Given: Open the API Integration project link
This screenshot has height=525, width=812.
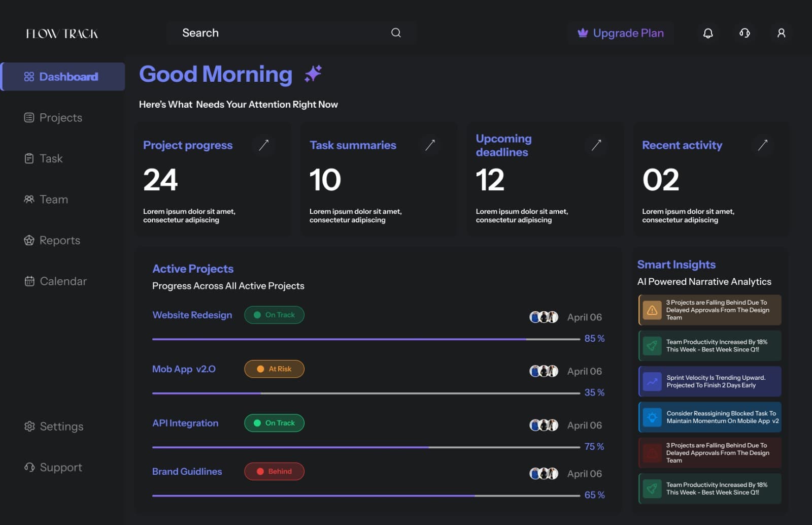Looking at the screenshot, I should [x=185, y=423].
